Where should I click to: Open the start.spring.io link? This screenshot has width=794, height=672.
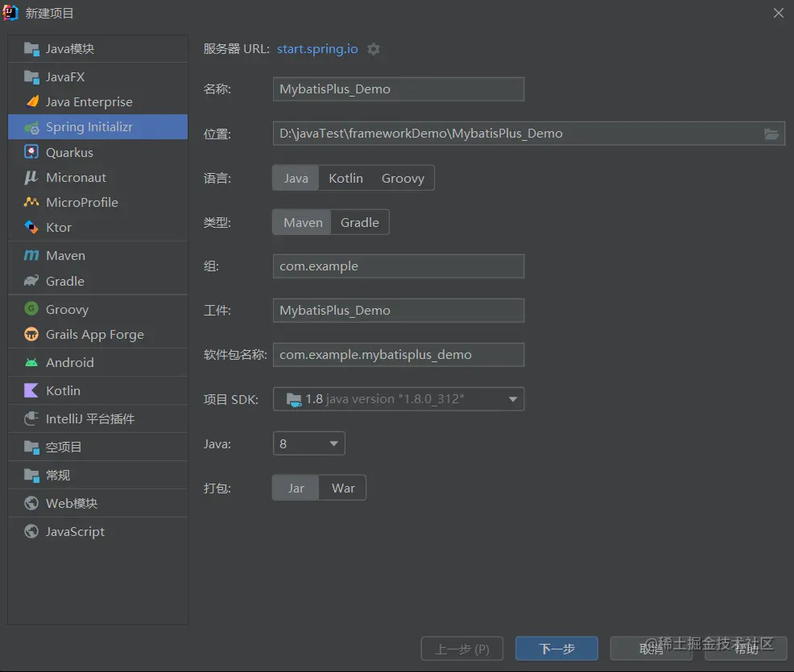(317, 49)
